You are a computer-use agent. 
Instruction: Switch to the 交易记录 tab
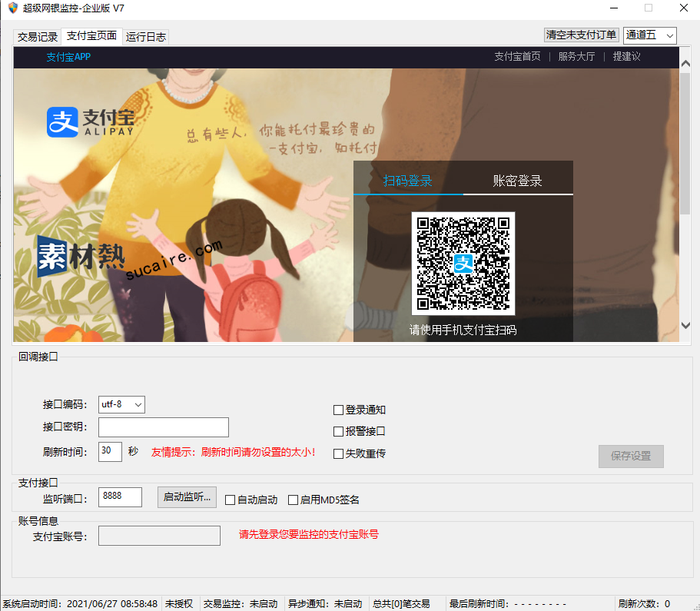38,37
